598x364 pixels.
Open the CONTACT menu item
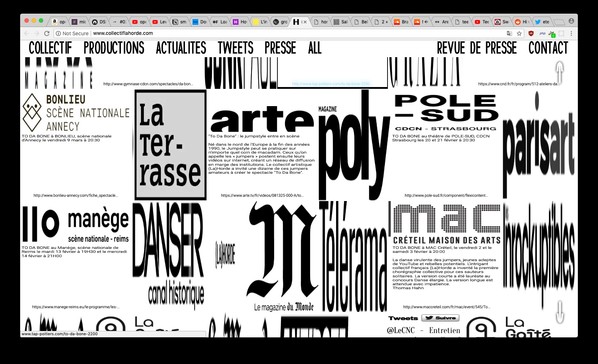point(548,48)
